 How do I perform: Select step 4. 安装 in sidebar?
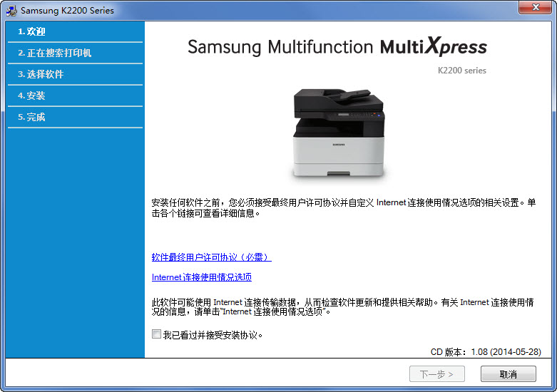tap(75, 96)
